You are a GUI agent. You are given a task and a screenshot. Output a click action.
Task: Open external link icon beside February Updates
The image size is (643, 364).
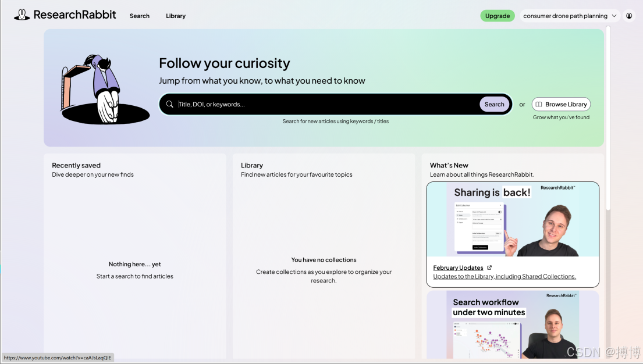tap(489, 267)
